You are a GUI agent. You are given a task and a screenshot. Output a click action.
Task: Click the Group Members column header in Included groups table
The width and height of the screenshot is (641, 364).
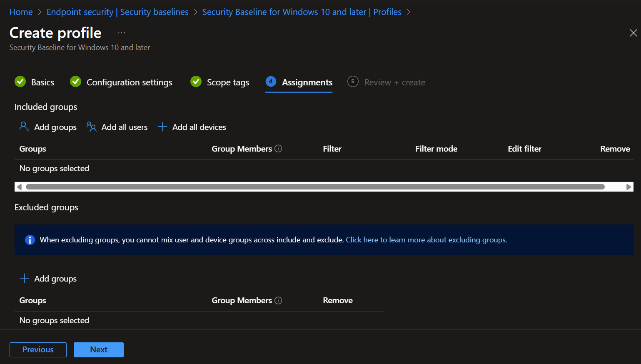click(242, 149)
